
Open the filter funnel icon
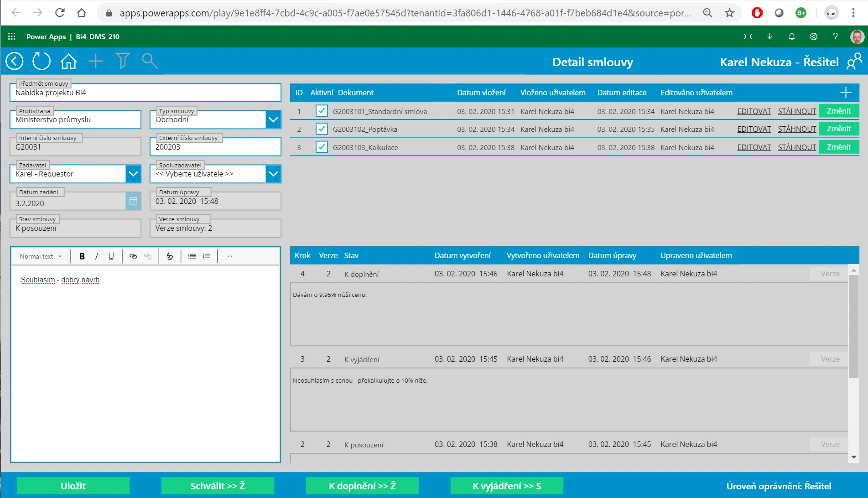(x=123, y=61)
